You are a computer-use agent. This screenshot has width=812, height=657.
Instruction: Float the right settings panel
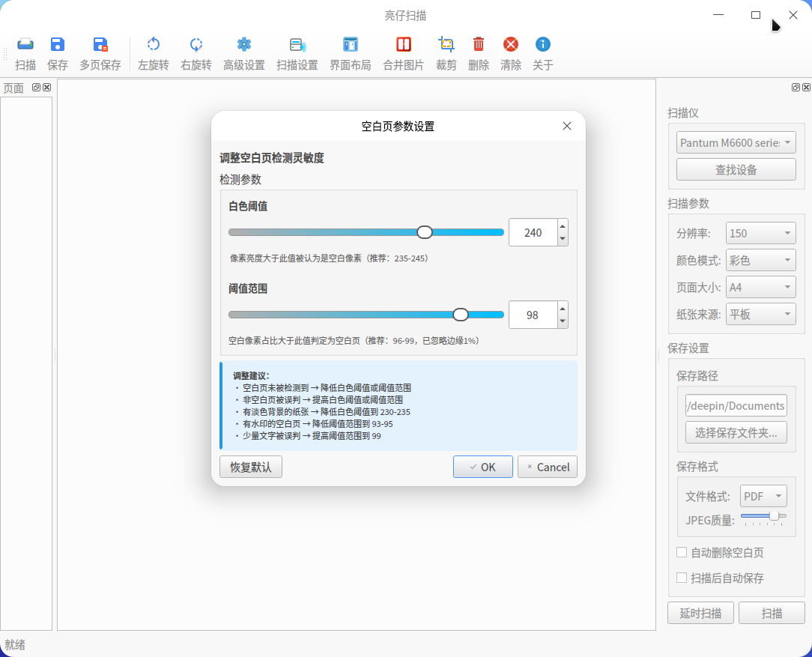[796, 88]
